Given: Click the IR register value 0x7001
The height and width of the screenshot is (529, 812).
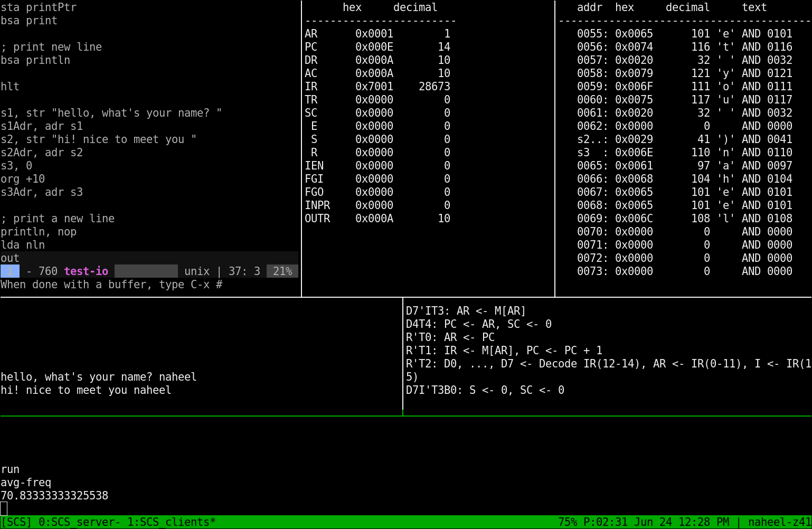Looking at the screenshot, I should [x=374, y=87].
